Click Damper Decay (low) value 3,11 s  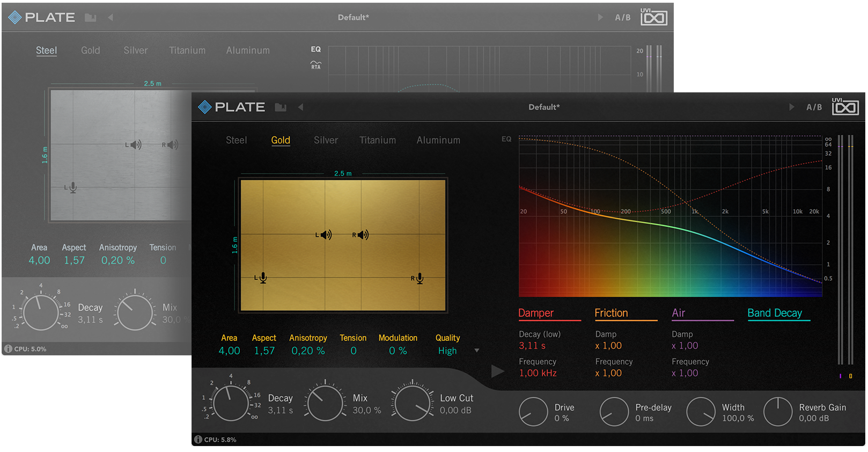(x=532, y=346)
